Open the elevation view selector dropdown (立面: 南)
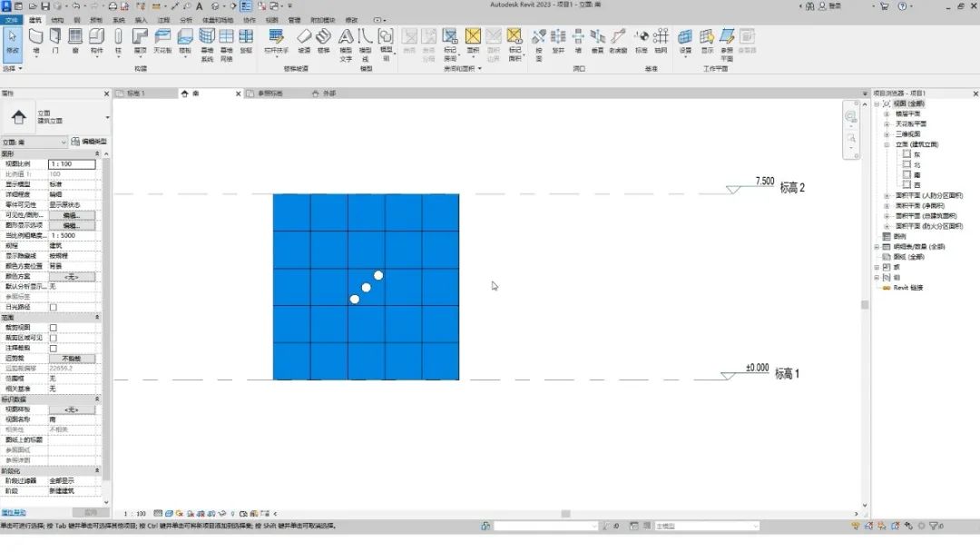The height and width of the screenshot is (552, 980). click(x=34, y=142)
